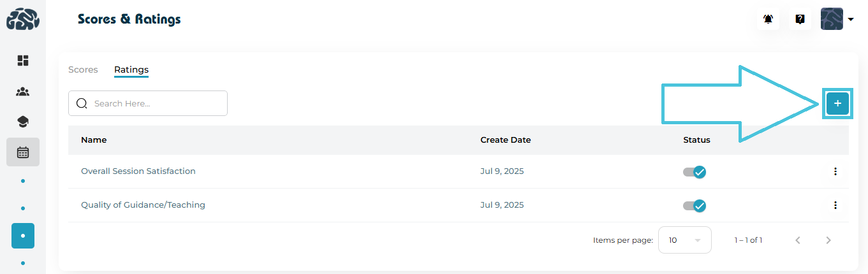Expand the Items per page dropdown

(684, 240)
